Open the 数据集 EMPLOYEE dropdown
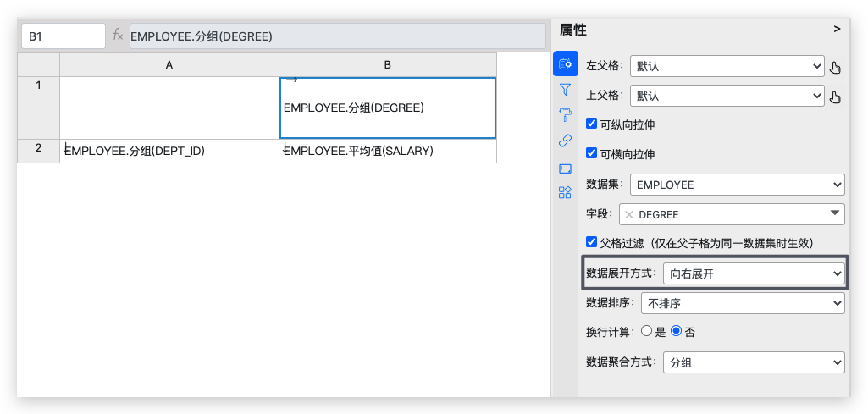The height and width of the screenshot is (414, 868). (738, 185)
